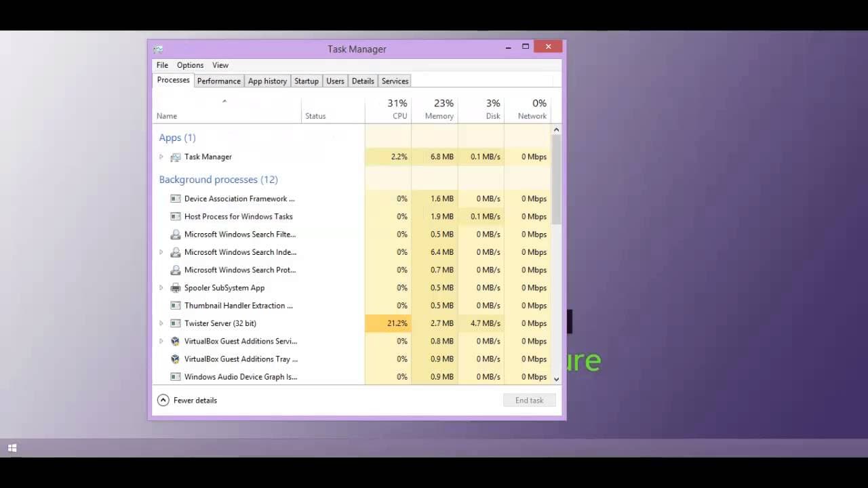The height and width of the screenshot is (488, 868).
Task: Sort processes by CPU column
Action: [x=388, y=110]
